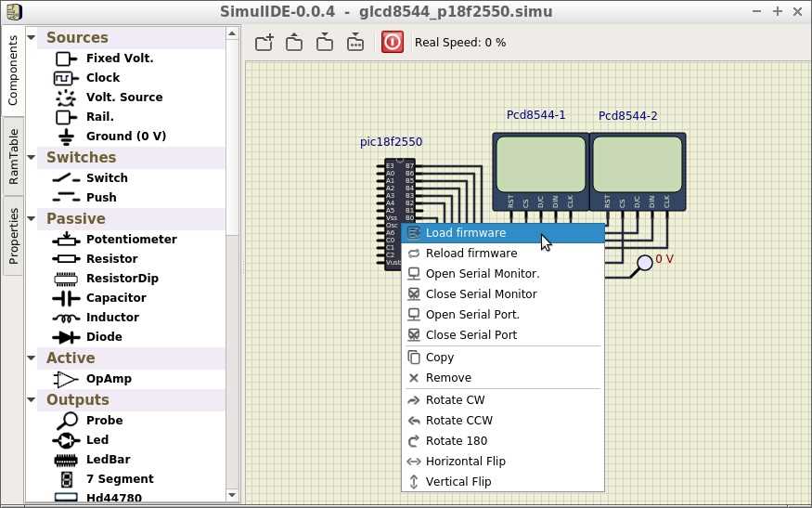Choose Horizontal Flip from context menu
Image resolution: width=812 pixels, height=508 pixels.
click(x=503, y=462)
